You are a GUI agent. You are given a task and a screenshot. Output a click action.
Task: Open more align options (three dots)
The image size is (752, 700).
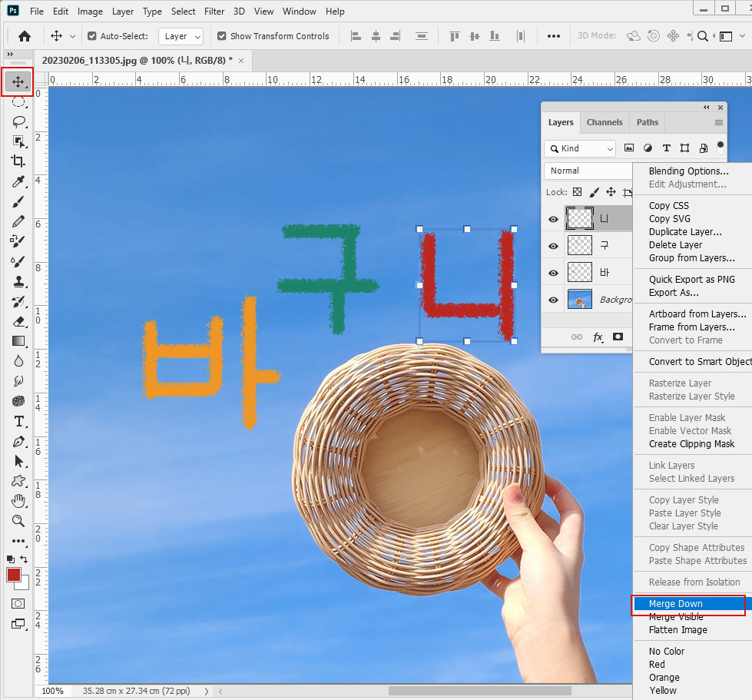(x=554, y=36)
